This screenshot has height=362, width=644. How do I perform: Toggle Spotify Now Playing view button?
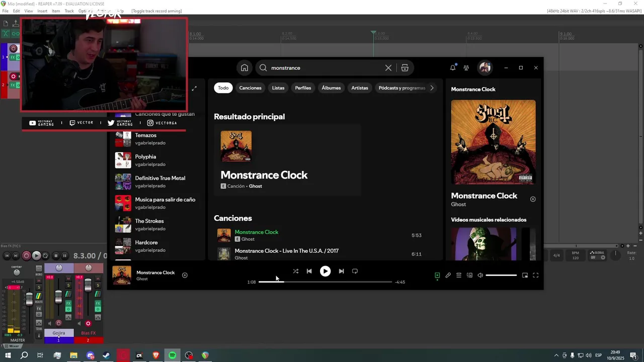pyautogui.click(x=437, y=275)
